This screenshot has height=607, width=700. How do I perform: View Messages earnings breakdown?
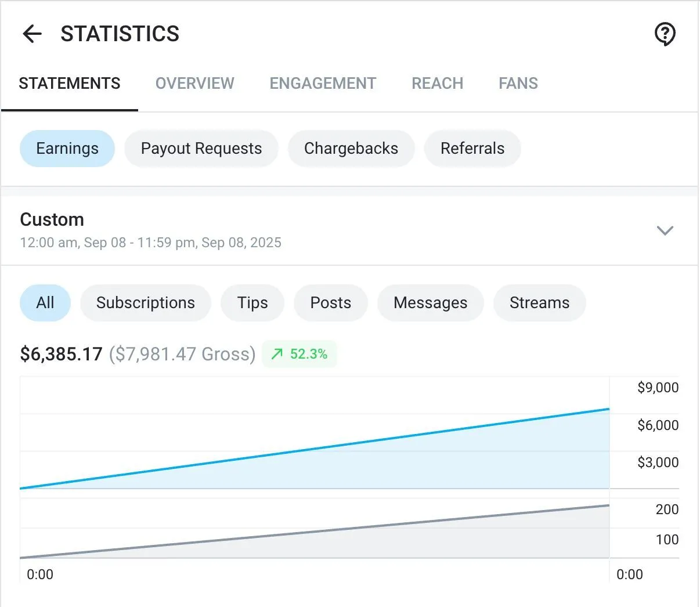[431, 302]
